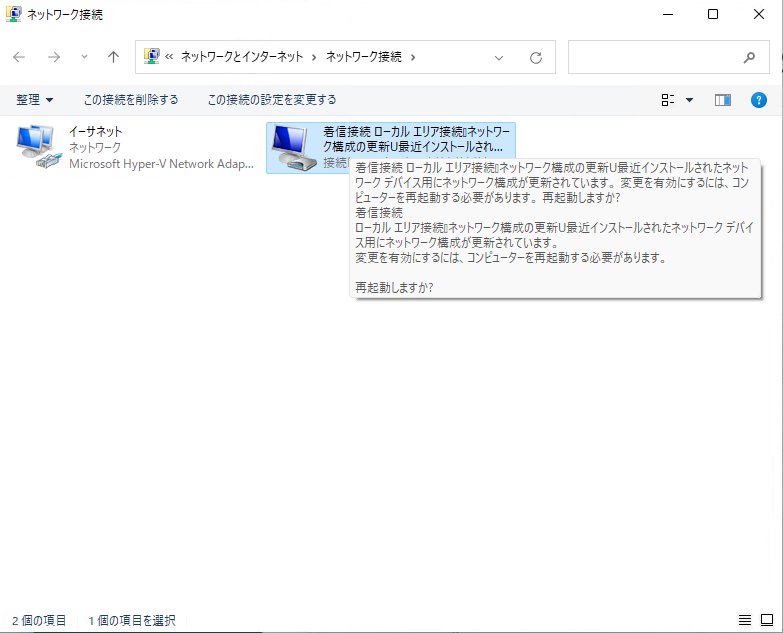Expand chevron after ネットワークとインターネット breadcrumb
783x633 pixels.
314,57
